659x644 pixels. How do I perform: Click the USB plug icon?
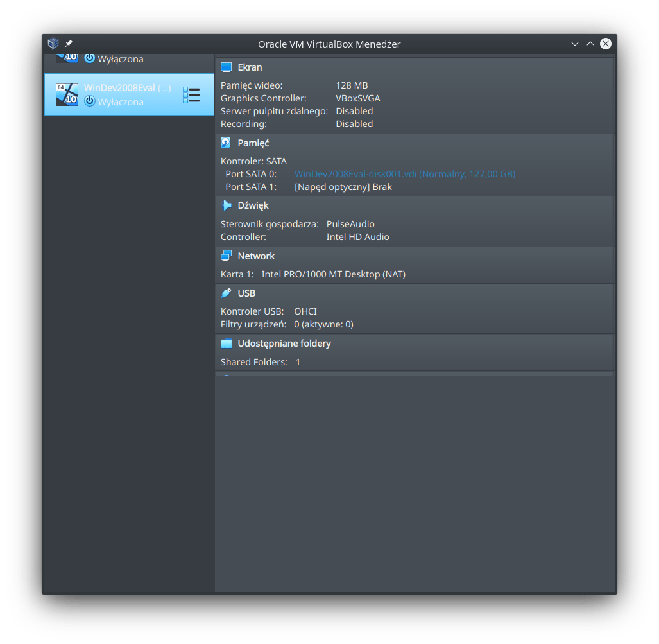226,293
